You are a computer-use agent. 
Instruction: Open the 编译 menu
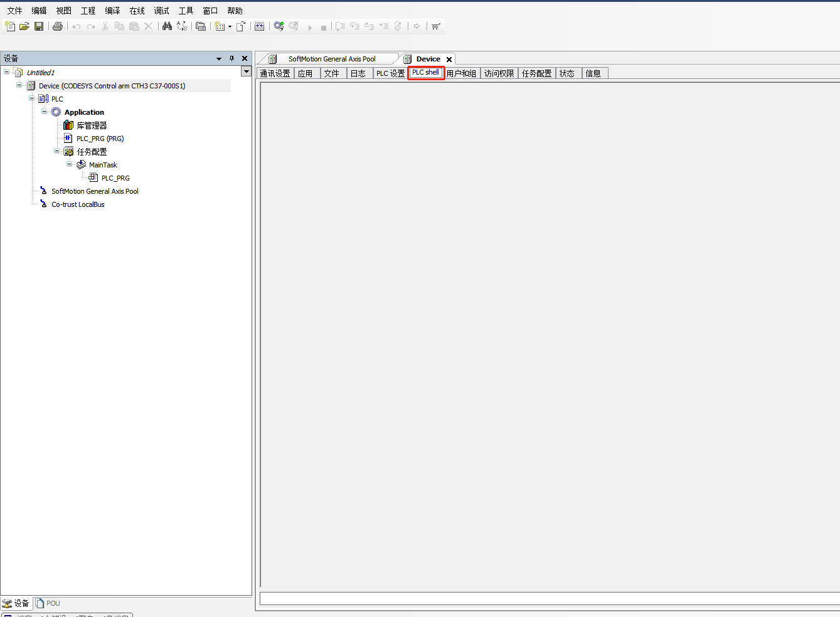[x=112, y=11]
